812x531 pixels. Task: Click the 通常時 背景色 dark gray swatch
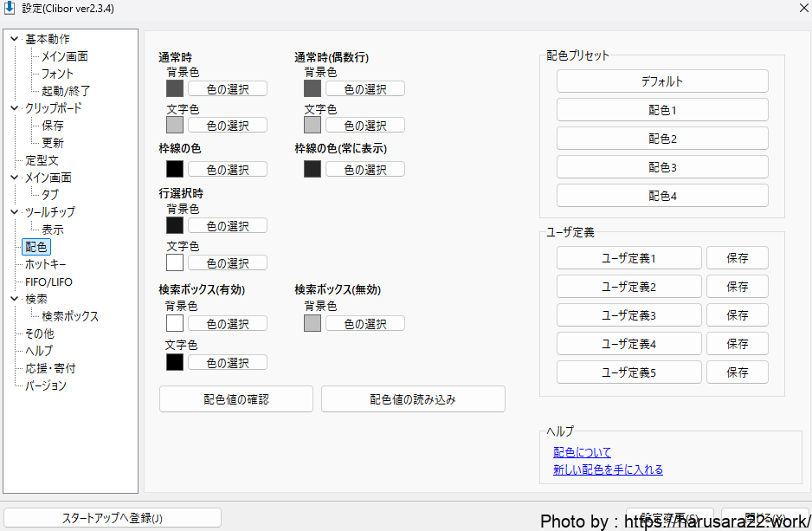pyautogui.click(x=175, y=88)
